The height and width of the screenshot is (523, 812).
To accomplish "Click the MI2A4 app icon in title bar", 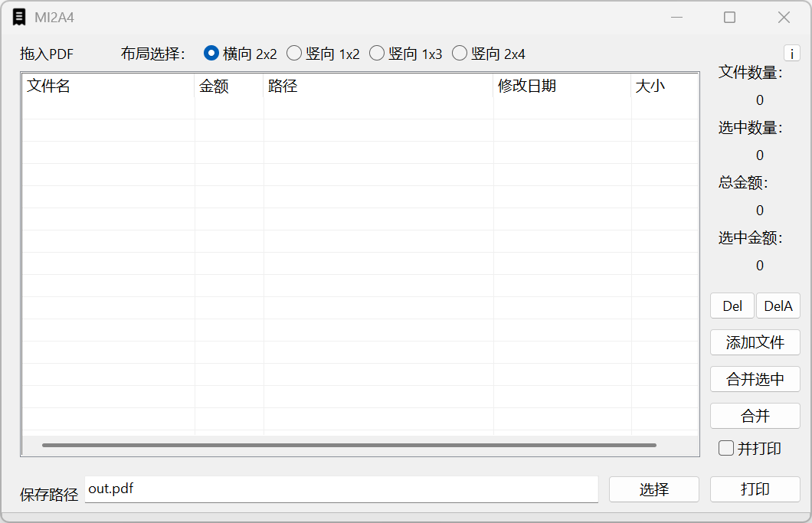I will point(20,17).
